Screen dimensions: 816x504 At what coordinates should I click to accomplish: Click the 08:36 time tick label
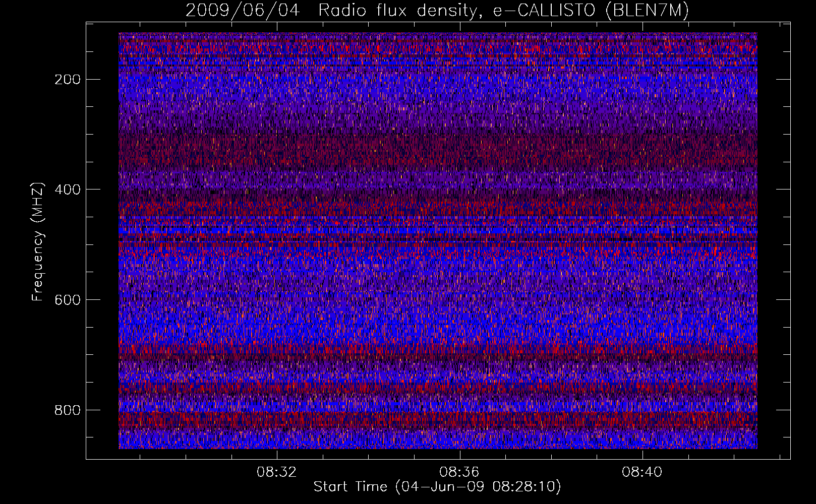click(x=459, y=472)
